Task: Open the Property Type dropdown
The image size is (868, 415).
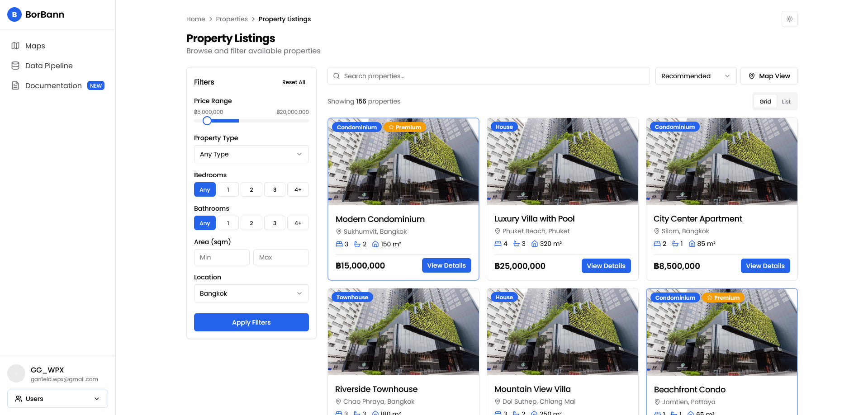Action: point(251,154)
